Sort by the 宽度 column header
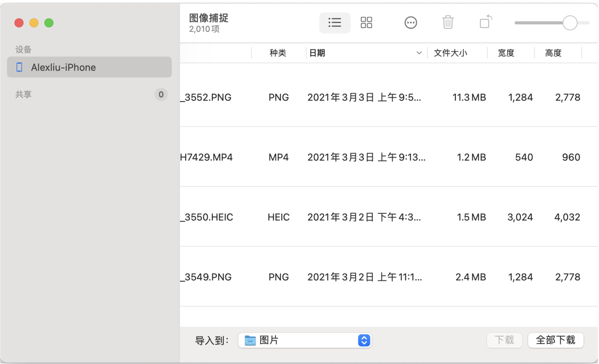 click(x=506, y=53)
